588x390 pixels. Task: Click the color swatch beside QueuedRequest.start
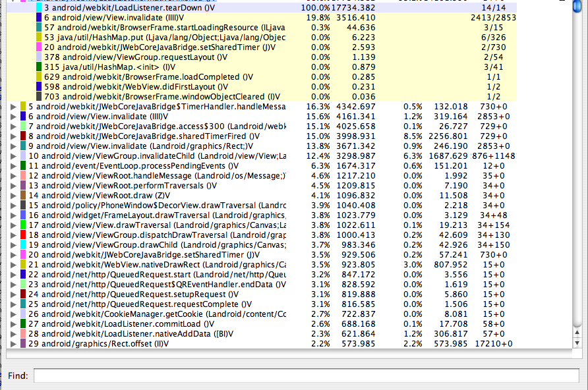point(23,274)
